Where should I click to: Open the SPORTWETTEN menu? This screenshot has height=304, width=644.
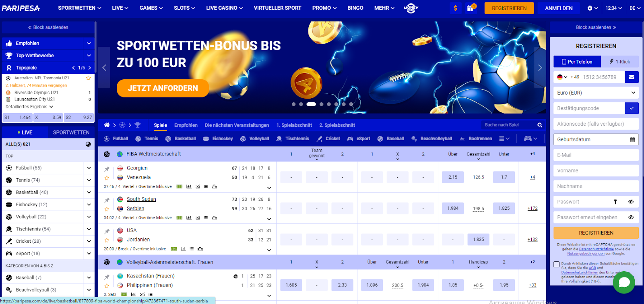click(79, 8)
